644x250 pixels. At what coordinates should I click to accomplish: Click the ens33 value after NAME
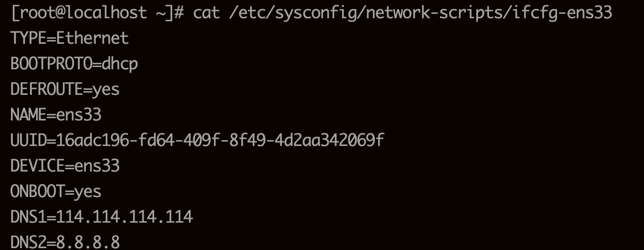(79, 115)
